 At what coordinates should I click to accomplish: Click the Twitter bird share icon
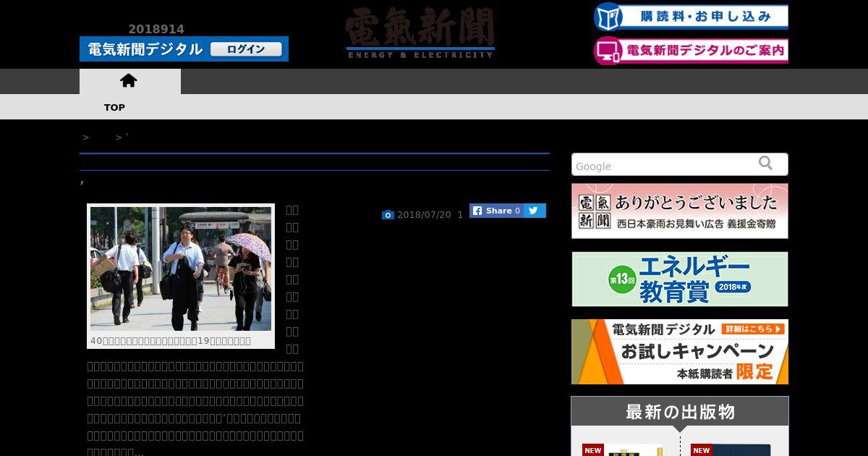(535, 211)
